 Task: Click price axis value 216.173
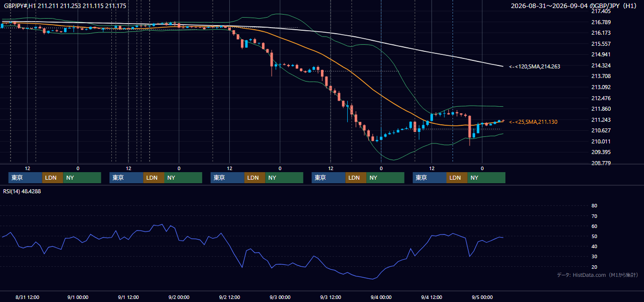point(601,33)
